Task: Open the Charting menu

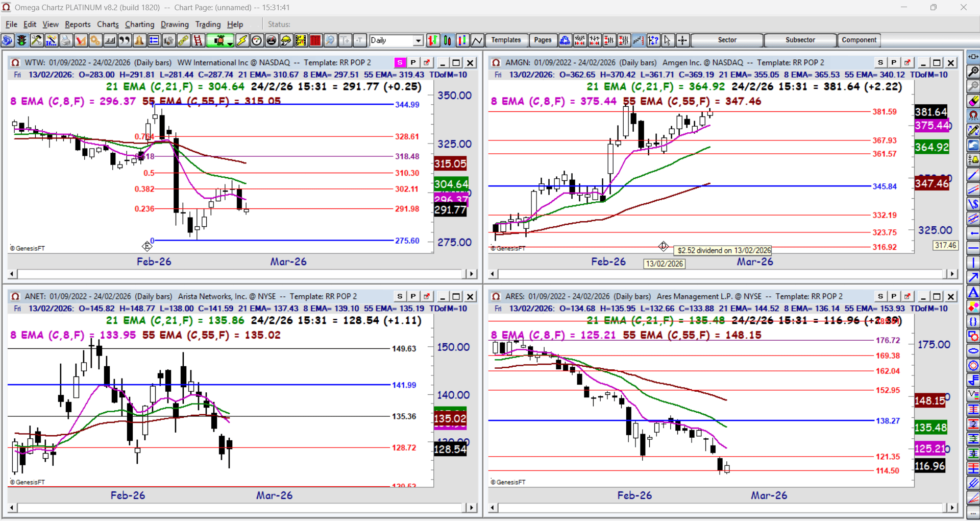Action: coord(139,24)
